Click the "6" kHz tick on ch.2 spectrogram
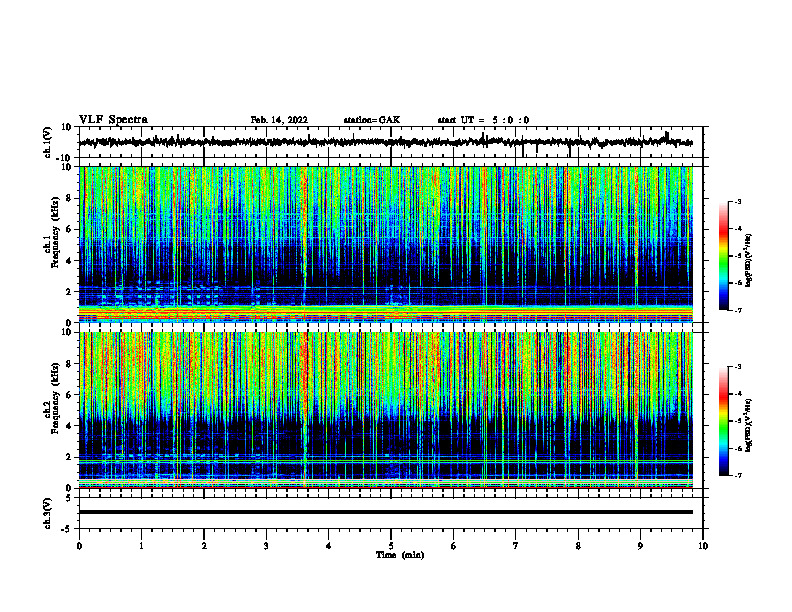This screenshot has height=612, width=792. pyautogui.click(x=69, y=395)
